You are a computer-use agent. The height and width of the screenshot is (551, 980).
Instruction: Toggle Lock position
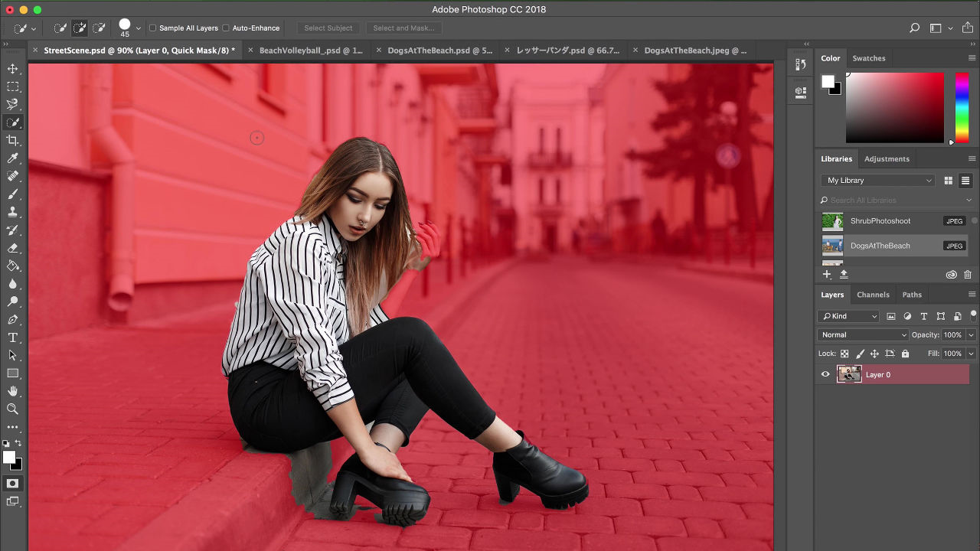874,354
